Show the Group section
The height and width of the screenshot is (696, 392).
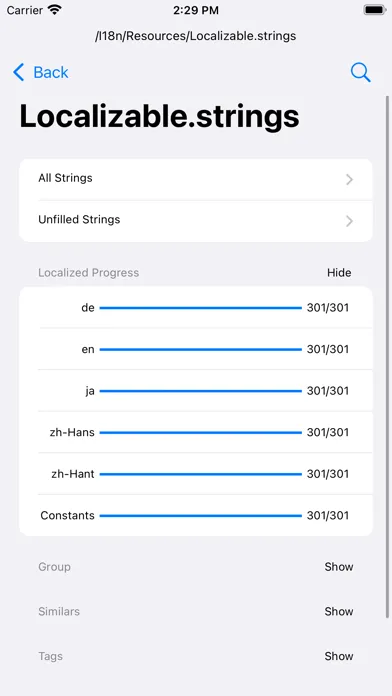(339, 567)
